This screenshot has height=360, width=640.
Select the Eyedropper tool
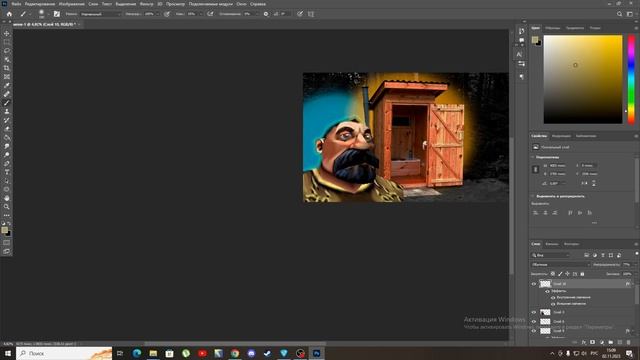(7, 85)
